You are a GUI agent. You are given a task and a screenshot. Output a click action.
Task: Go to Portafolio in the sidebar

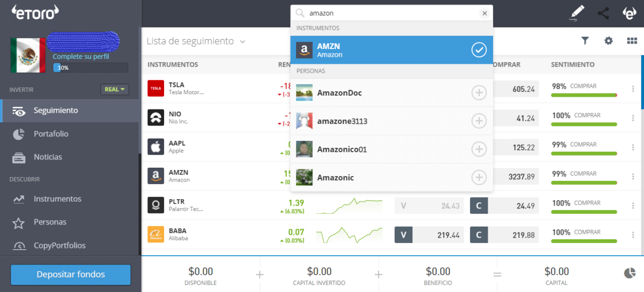pyautogui.click(x=51, y=134)
